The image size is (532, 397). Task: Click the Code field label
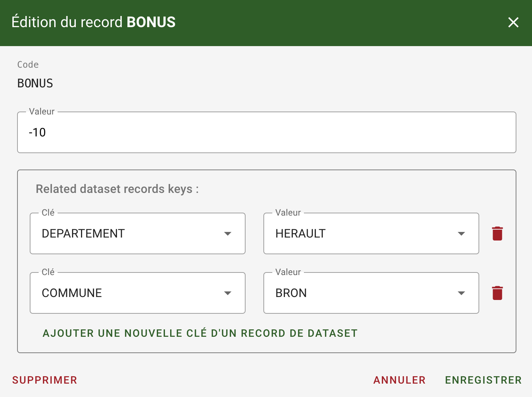pyautogui.click(x=28, y=65)
